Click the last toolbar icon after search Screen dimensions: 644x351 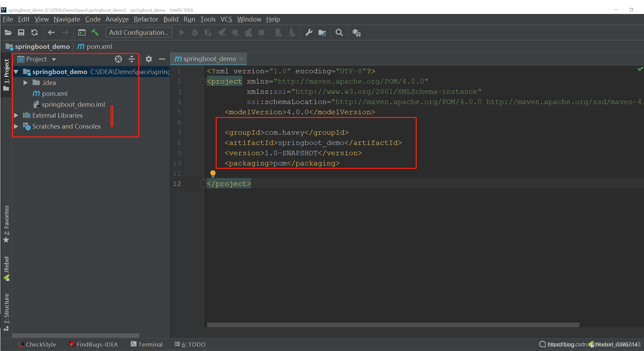(356, 33)
